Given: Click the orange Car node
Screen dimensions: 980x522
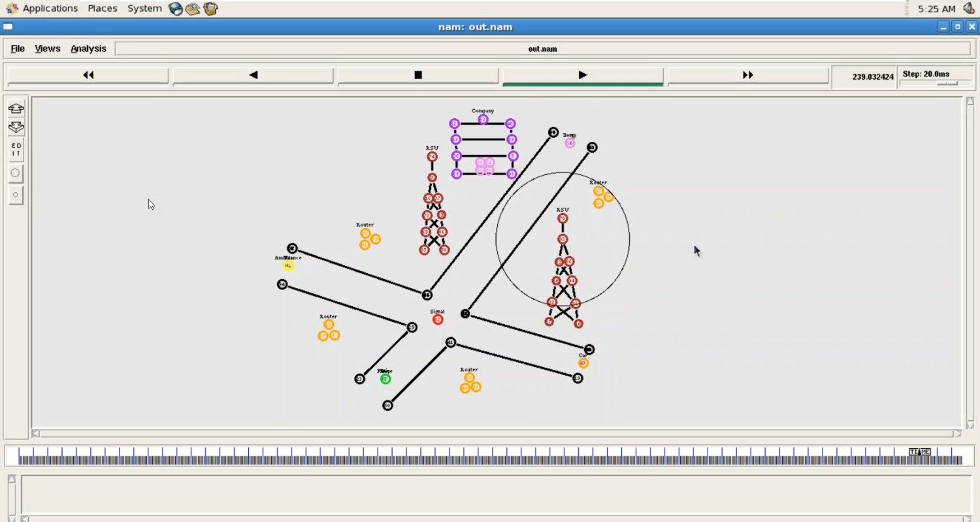Looking at the screenshot, I should coord(583,363).
